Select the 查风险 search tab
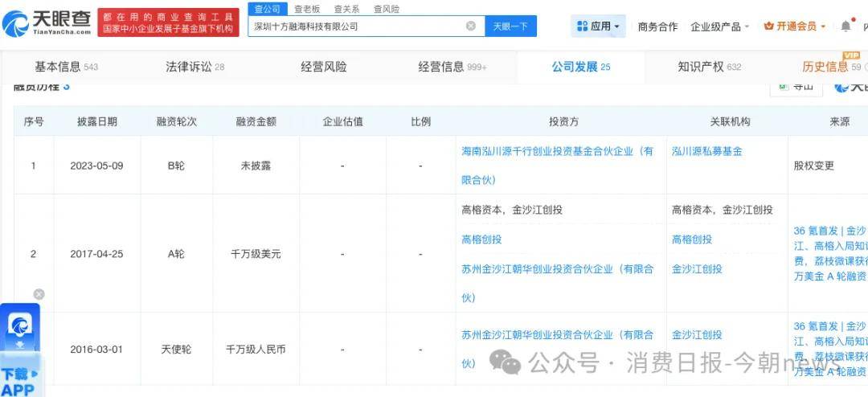The height and width of the screenshot is (397, 868). pos(386,9)
